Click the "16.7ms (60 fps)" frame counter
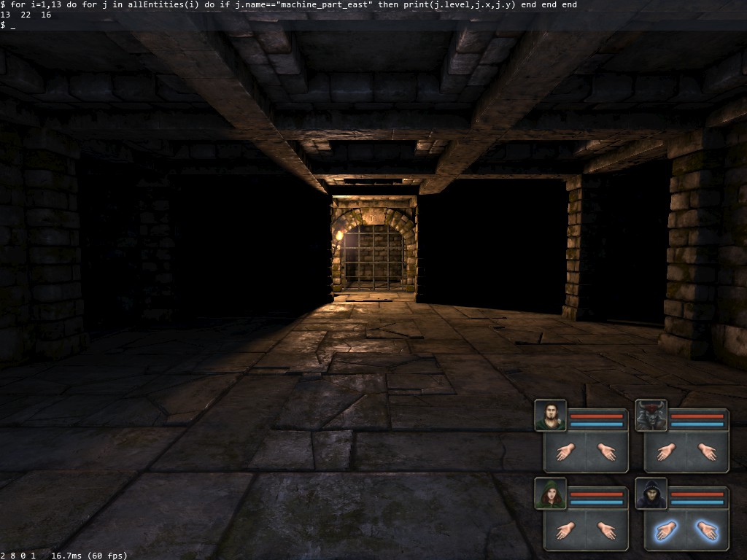 (89, 555)
